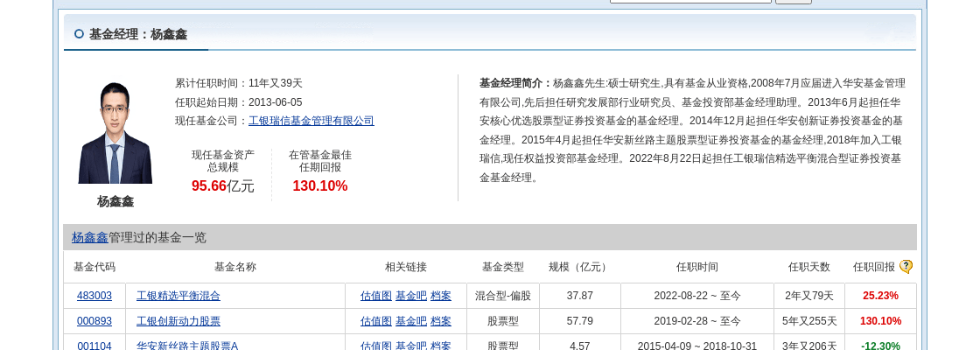980x350 pixels.
Task: Click the 2022-08-22 ~ 至今 tenure cell
Action: tap(696, 296)
